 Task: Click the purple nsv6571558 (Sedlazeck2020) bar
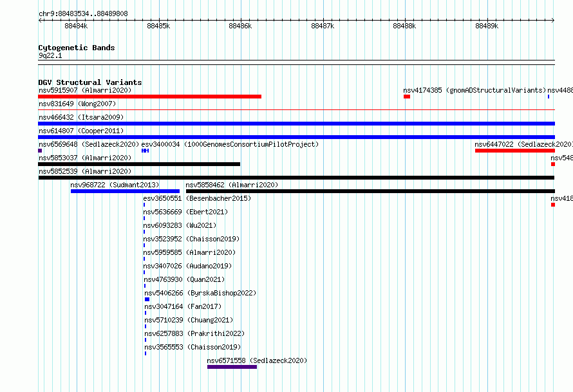pos(232,367)
